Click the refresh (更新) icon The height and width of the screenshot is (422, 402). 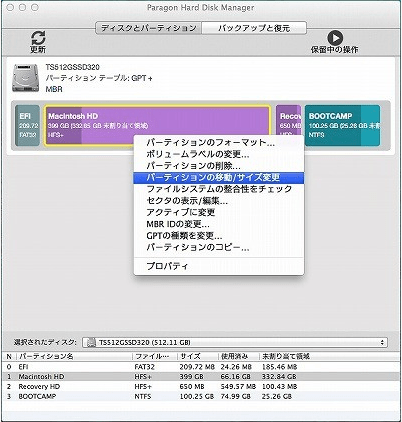coord(38,38)
